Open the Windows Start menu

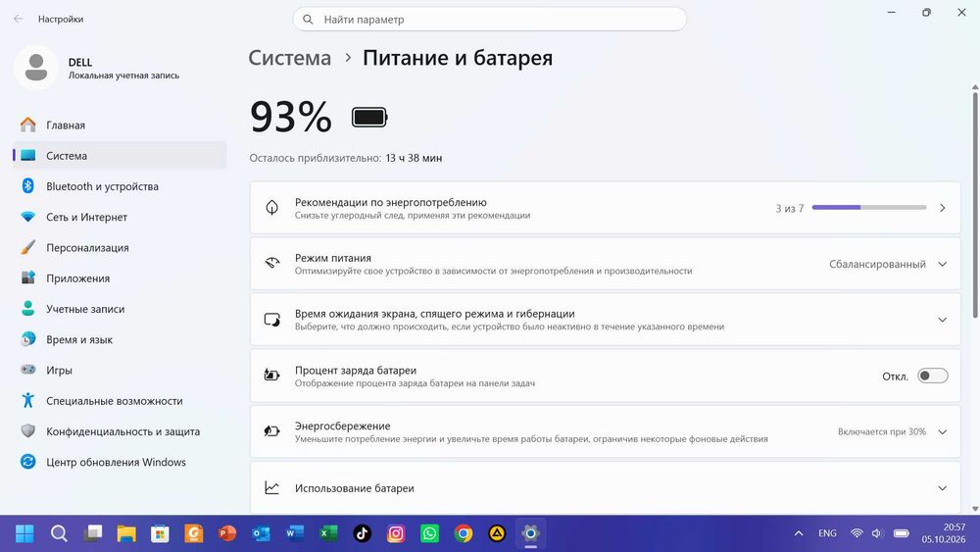click(24, 533)
